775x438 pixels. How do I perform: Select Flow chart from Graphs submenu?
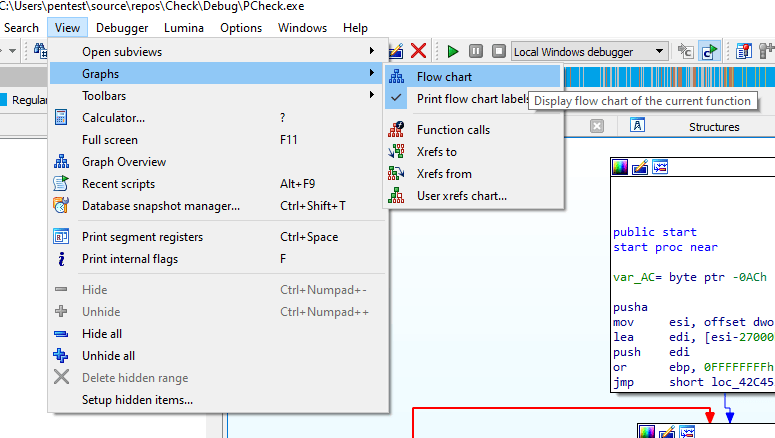click(444, 77)
